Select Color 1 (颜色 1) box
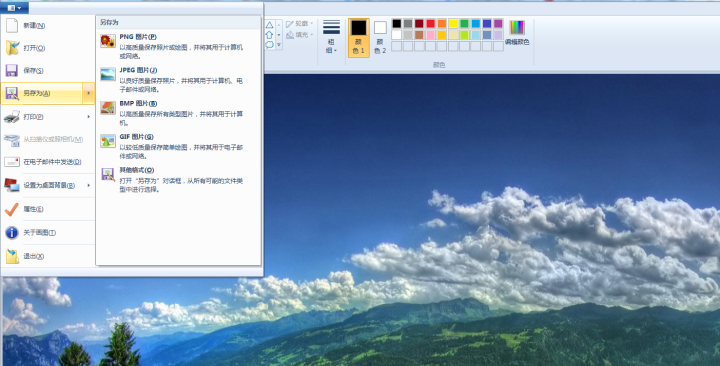The width and height of the screenshot is (720, 366). 359,38
